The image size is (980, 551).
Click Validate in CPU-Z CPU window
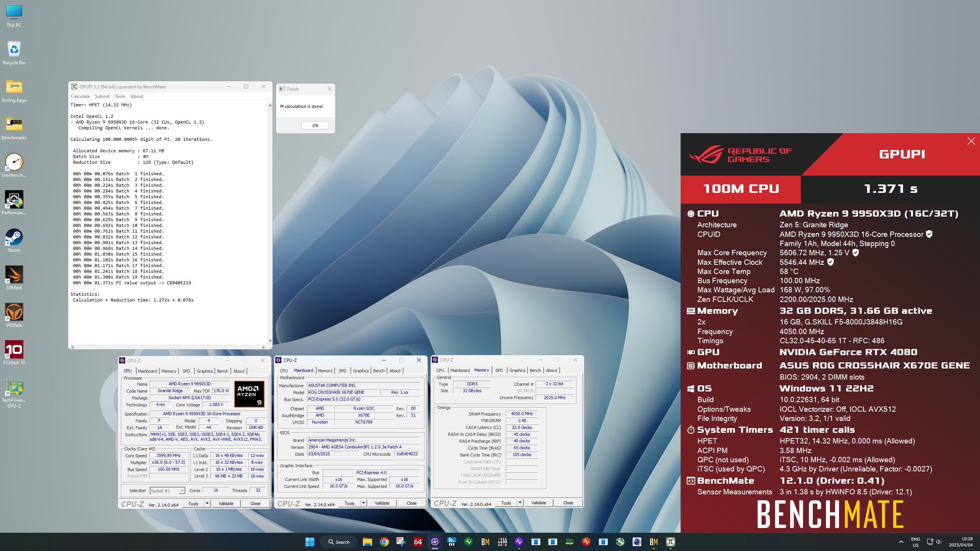point(226,504)
